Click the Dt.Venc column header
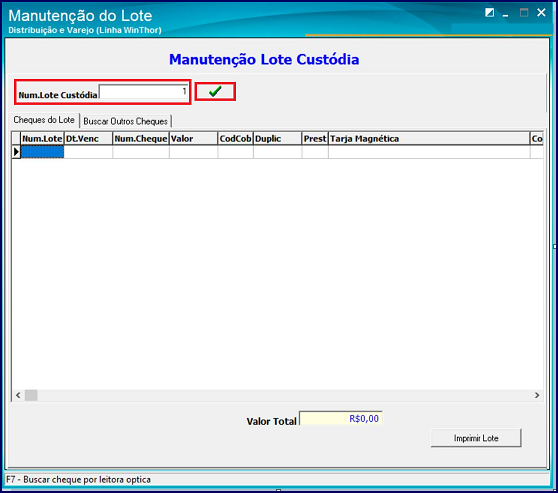The image size is (558, 493). (x=88, y=139)
